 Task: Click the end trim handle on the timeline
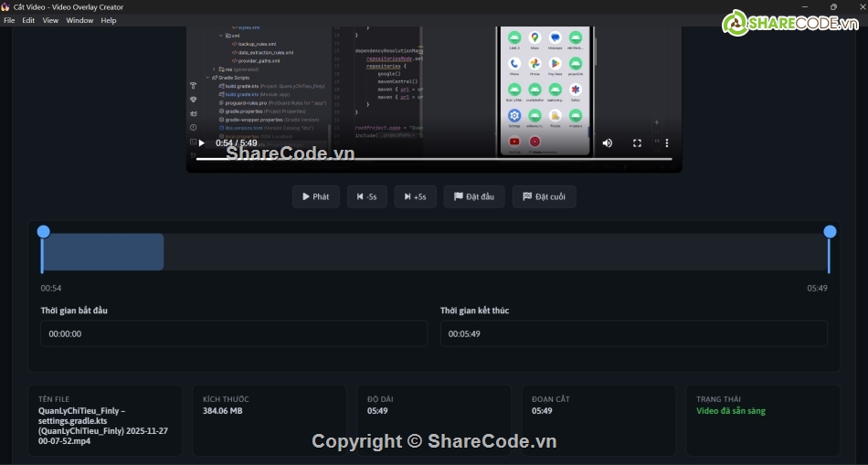(x=830, y=232)
